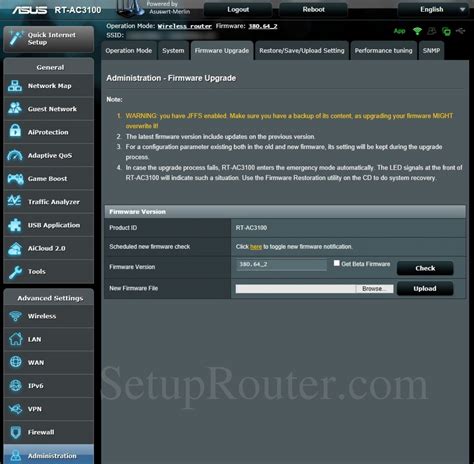The image size is (474, 464).
Task: Click the 'Scheduled new firmware check' label
Action: (150, 247)
